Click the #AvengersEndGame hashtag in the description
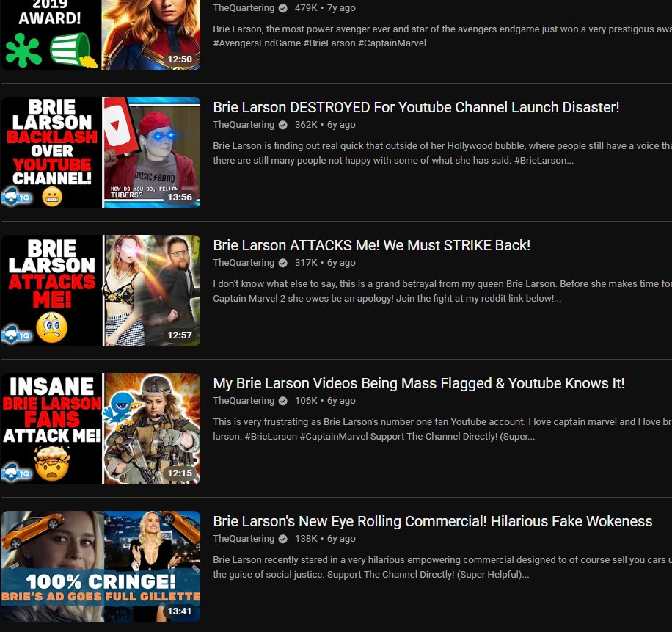Image resolution: width=672 pixels, height=632 pixels. (257, 43)
